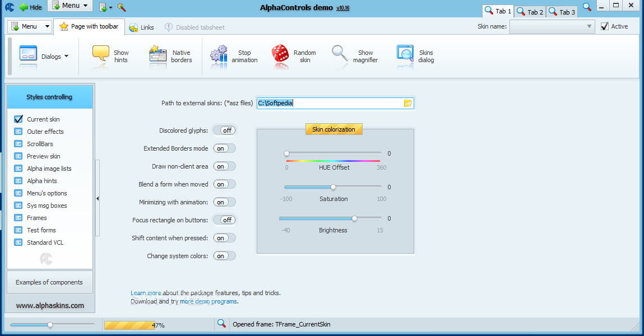
Task: Open the Skin name combo box
Action: 552,27
